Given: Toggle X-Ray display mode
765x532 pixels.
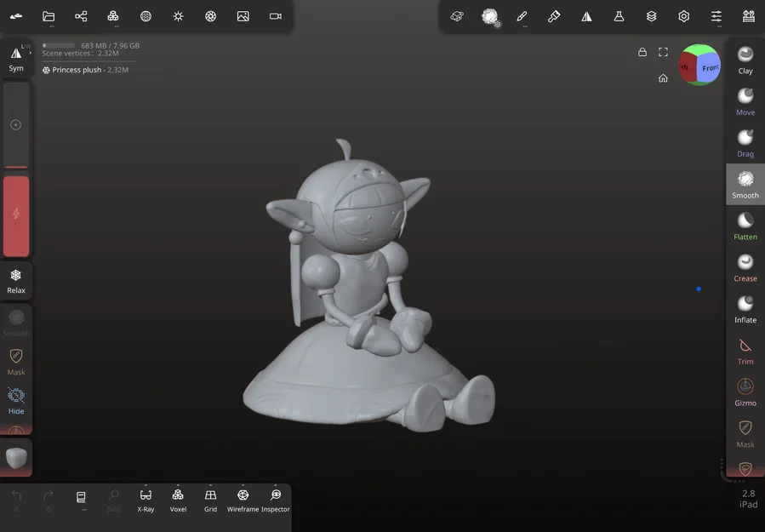Looking at the screenshot, I should [x=146, y=501].
